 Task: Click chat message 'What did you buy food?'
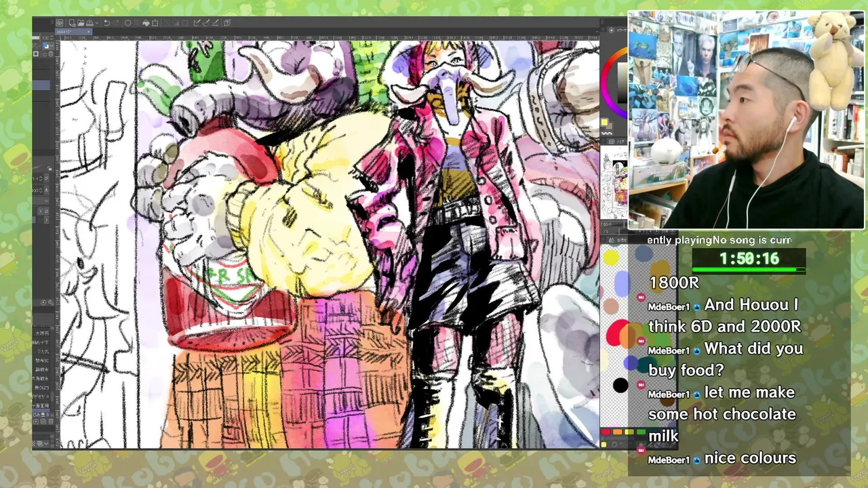click(726, 359)
